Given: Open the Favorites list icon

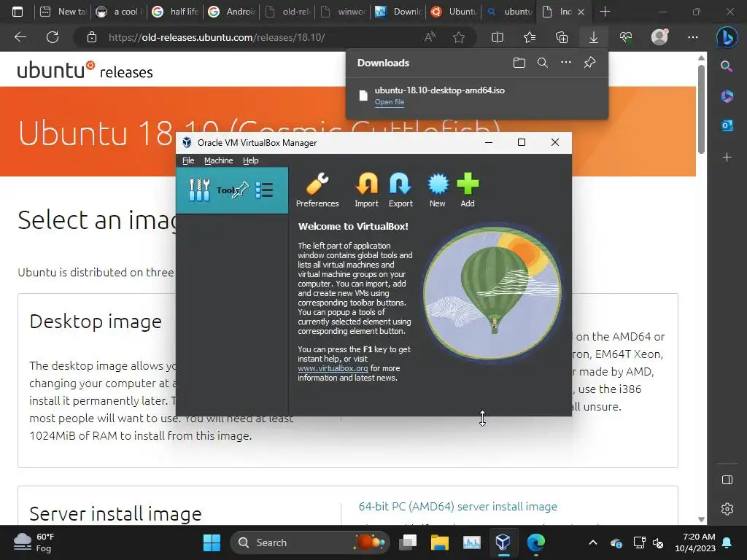Looking at the screenshot, I should click(x=530, y=37).
